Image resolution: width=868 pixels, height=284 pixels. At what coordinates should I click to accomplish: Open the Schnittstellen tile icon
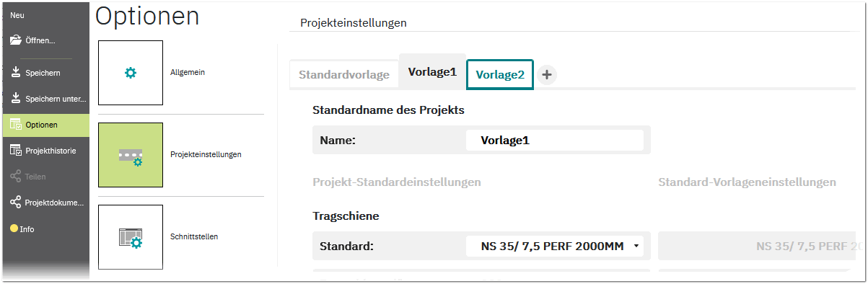[131, 237]
